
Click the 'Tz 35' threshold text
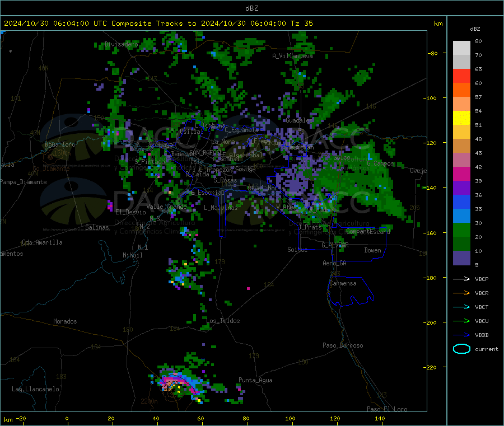tap(301, 24)
